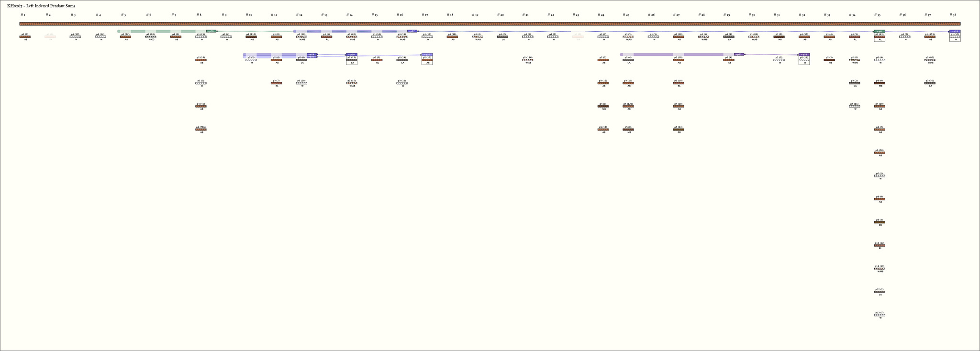The image size is (980, 351).
Task: Click the # 35 column header
Action: click(x=877, y=15)
